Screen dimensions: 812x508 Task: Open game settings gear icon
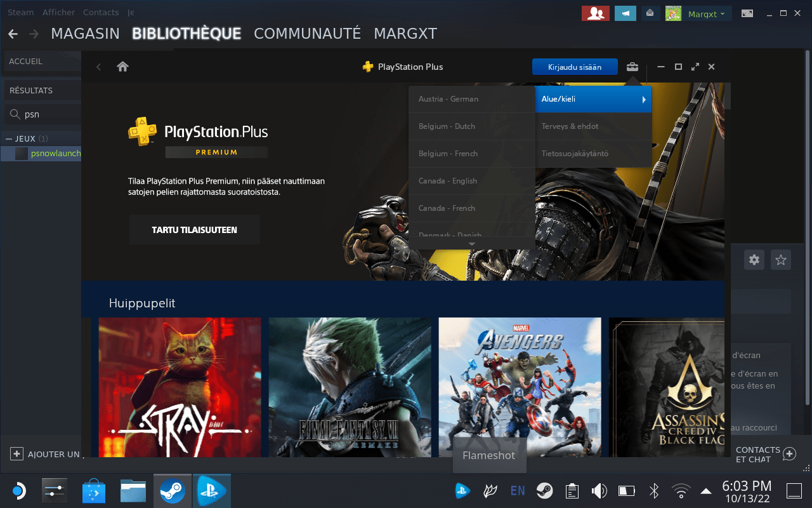[x=754, y=260]
